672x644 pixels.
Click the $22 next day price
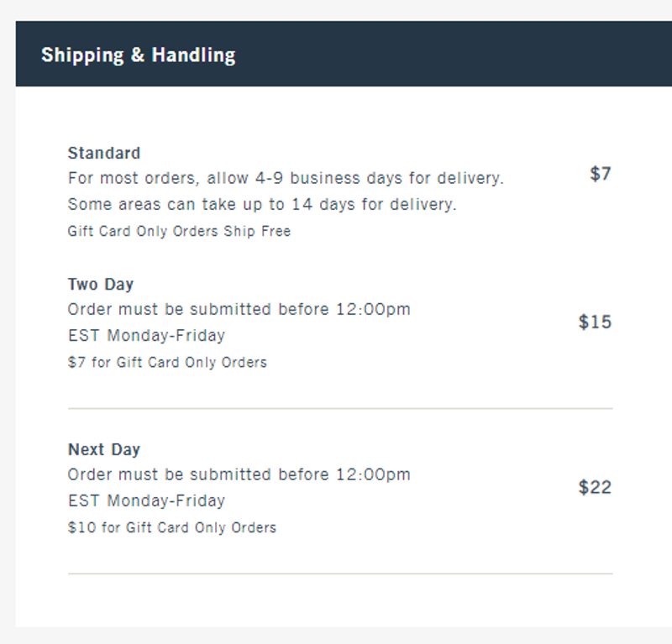click(x=595, y=488)
